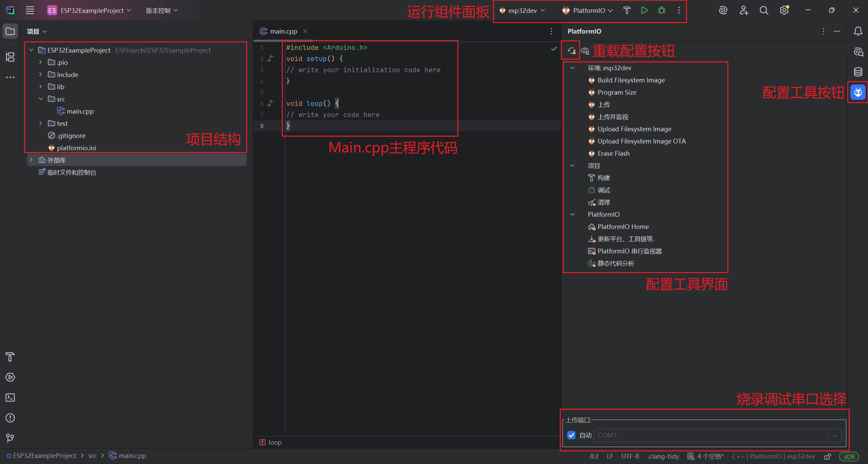Select the main.cpp editor tab
The height and width of the screenshot is (464, 868).
283,31
